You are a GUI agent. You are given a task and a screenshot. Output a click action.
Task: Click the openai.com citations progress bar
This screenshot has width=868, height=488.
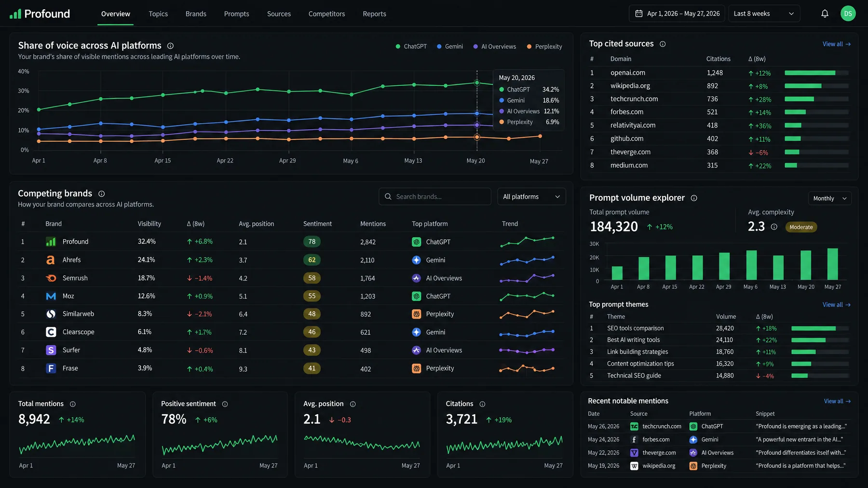coord(816,73)
